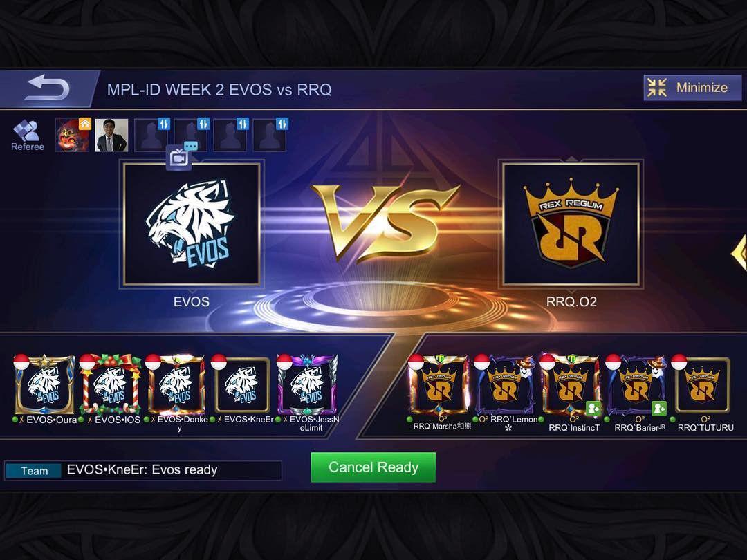Switch to the last empty spectator slot
The width and height of the screenshot is (747, 560).
pos(270,136)
